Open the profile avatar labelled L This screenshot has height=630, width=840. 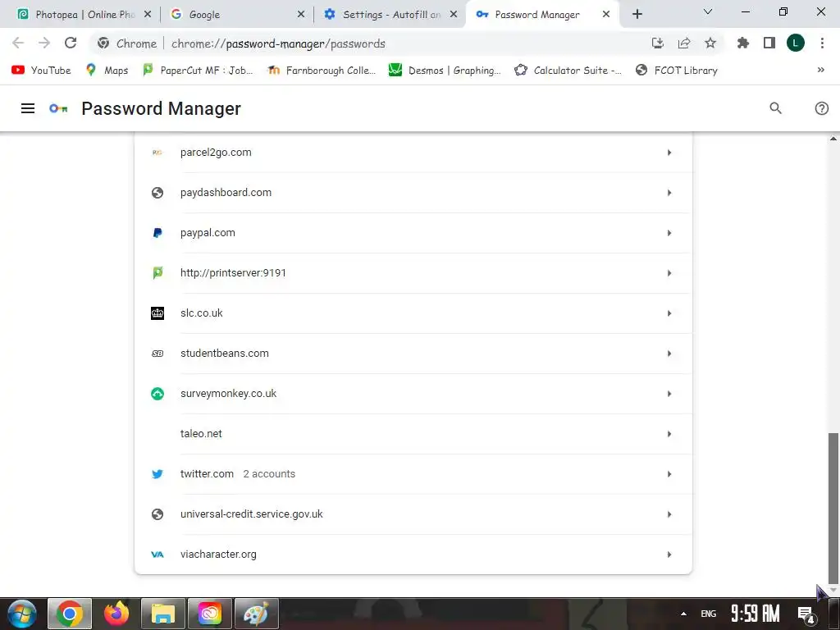[796, 43]
